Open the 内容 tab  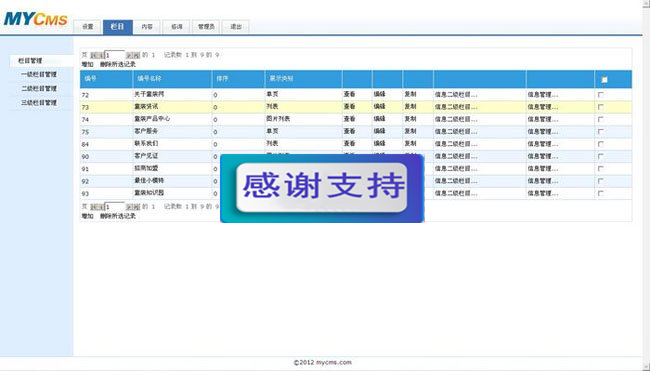(x=147, y=27)
